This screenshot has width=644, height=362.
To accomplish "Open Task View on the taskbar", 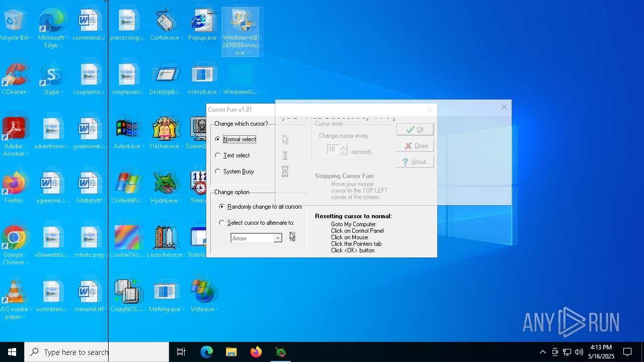I will (181, 352).
